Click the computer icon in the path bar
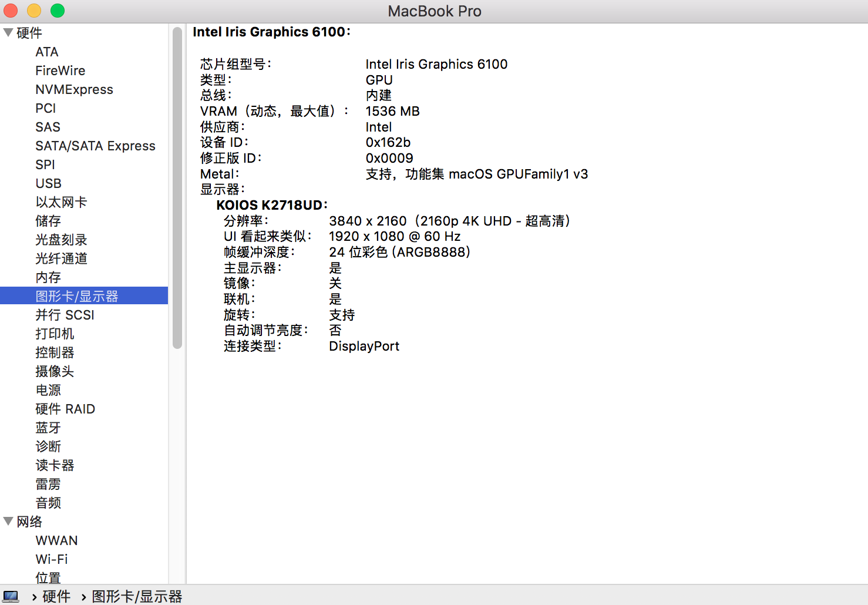The height and width of the screenshot is (605, 868). tap(11, 596)
